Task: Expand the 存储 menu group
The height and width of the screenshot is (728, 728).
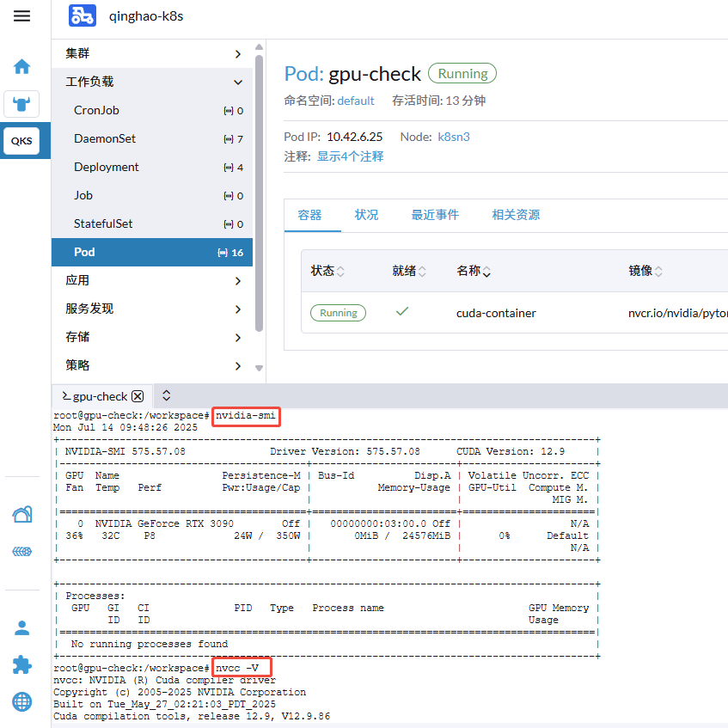Action: coord(238,337)
